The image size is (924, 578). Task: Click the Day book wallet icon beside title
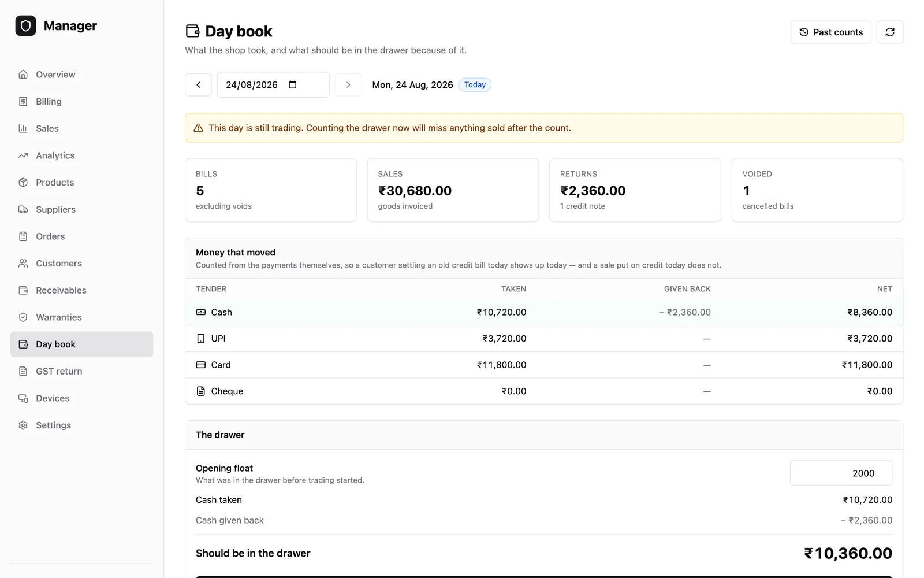pos(192,31)
